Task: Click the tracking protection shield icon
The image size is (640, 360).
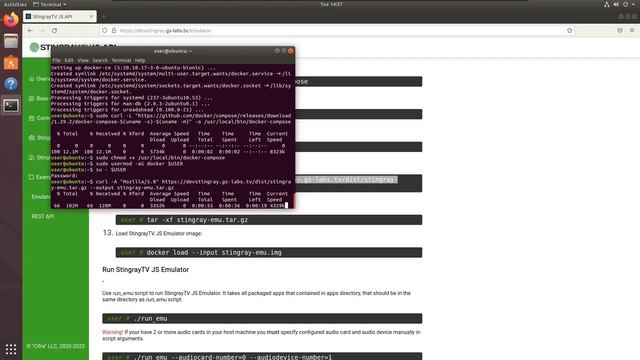Action: click(x=105, y=31)
